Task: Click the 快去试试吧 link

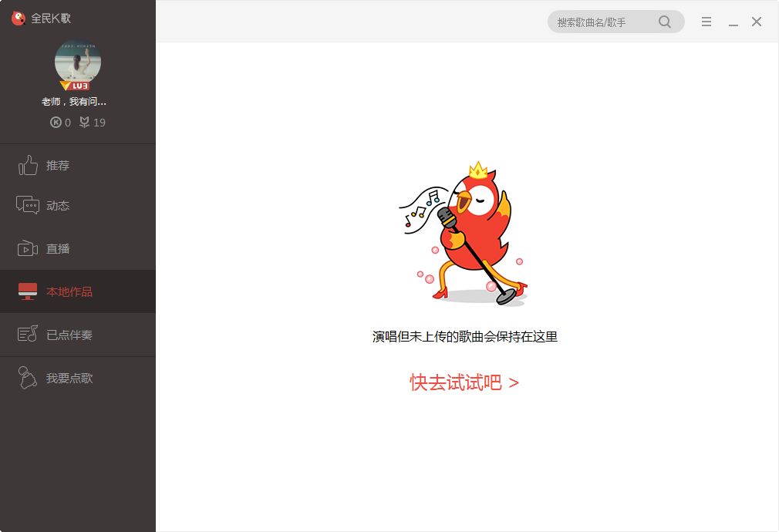Action: pos(463,382)
